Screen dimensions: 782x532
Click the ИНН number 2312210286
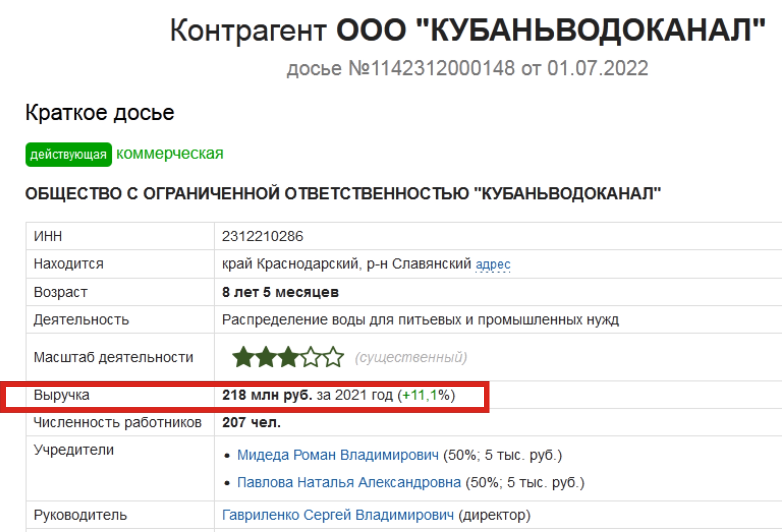[x=262, y=236]
